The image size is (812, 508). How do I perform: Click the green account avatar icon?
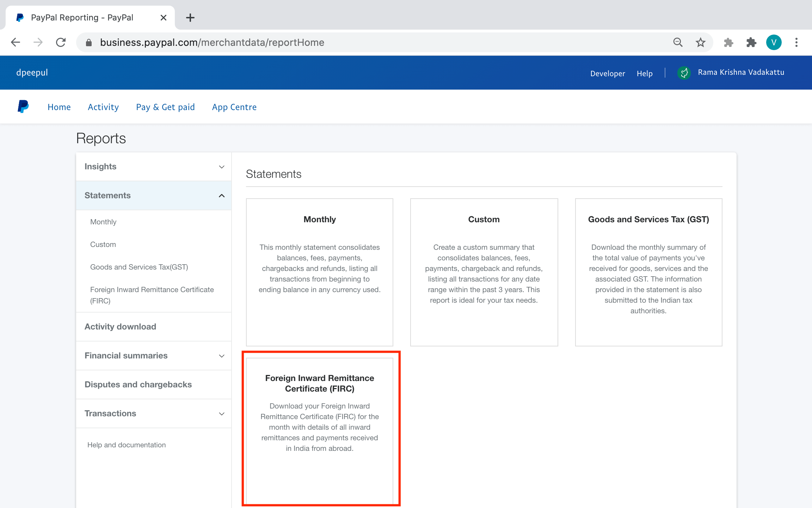684,73
